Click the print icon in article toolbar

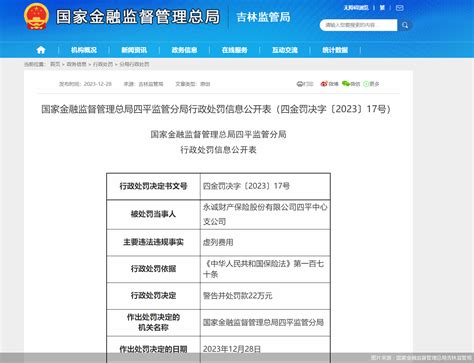point(300,84)
